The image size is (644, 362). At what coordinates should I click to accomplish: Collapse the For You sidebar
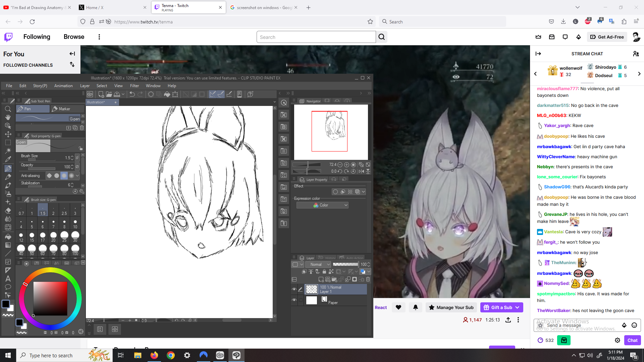tap(72, 54)
